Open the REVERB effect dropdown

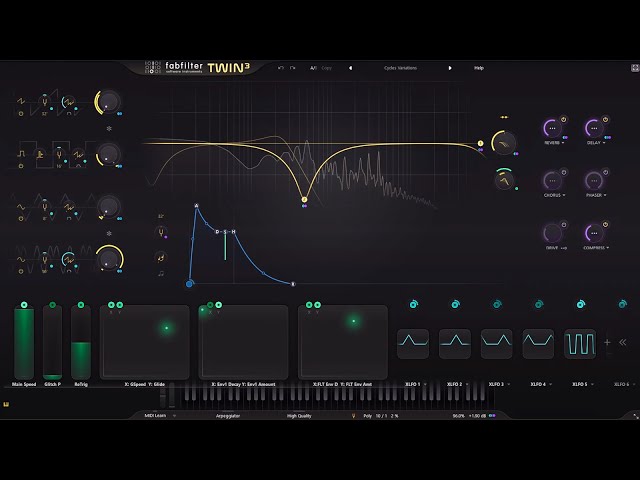pyautogui.click(x=554, y=143)
